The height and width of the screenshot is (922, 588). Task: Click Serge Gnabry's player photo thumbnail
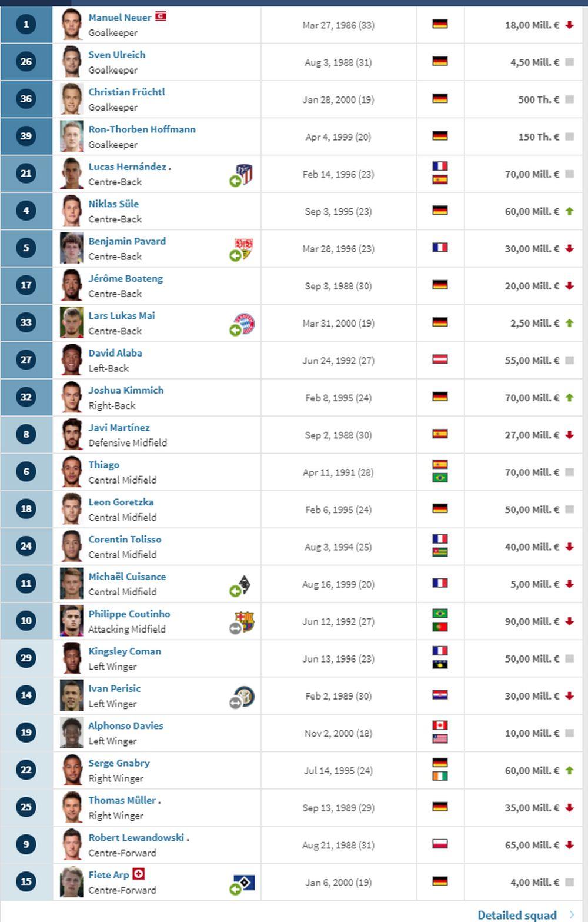click(x=72, y=770)
